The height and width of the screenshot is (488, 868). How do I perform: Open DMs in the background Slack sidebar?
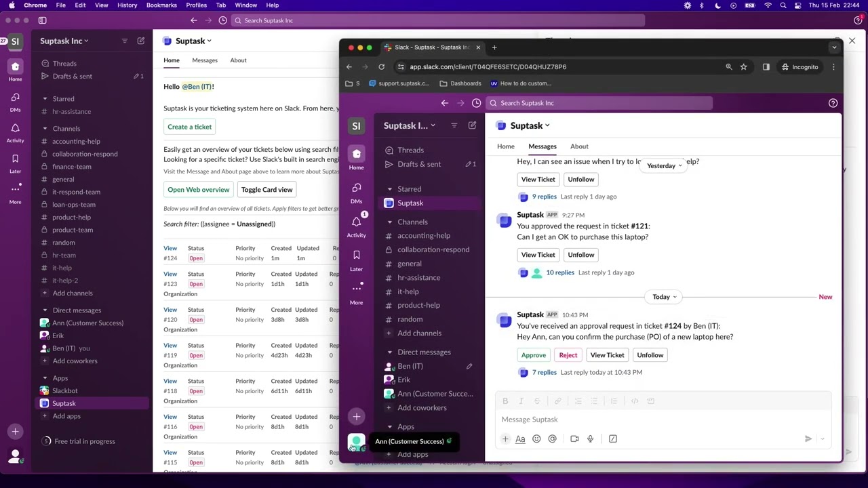[x=15, y=101]
